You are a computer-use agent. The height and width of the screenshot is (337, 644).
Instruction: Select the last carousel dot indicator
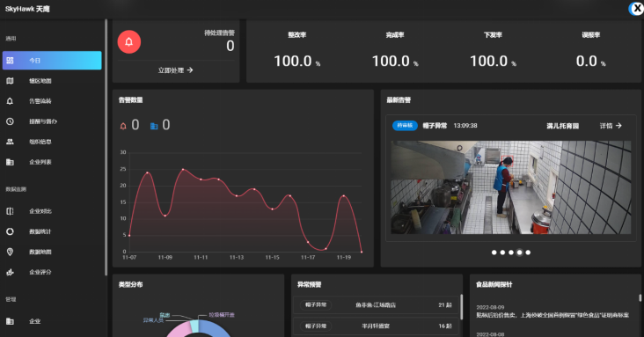[528, 253]
